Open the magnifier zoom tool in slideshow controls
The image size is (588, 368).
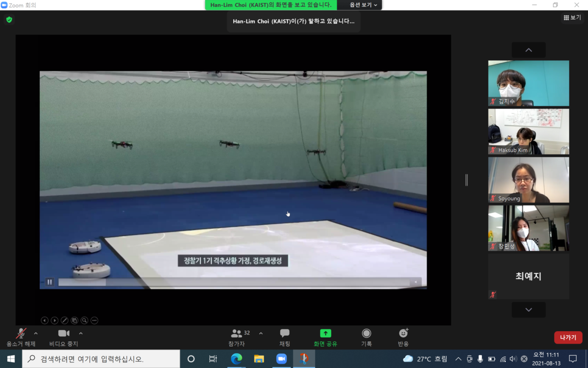pyautogui.click(x=84, y=320)
